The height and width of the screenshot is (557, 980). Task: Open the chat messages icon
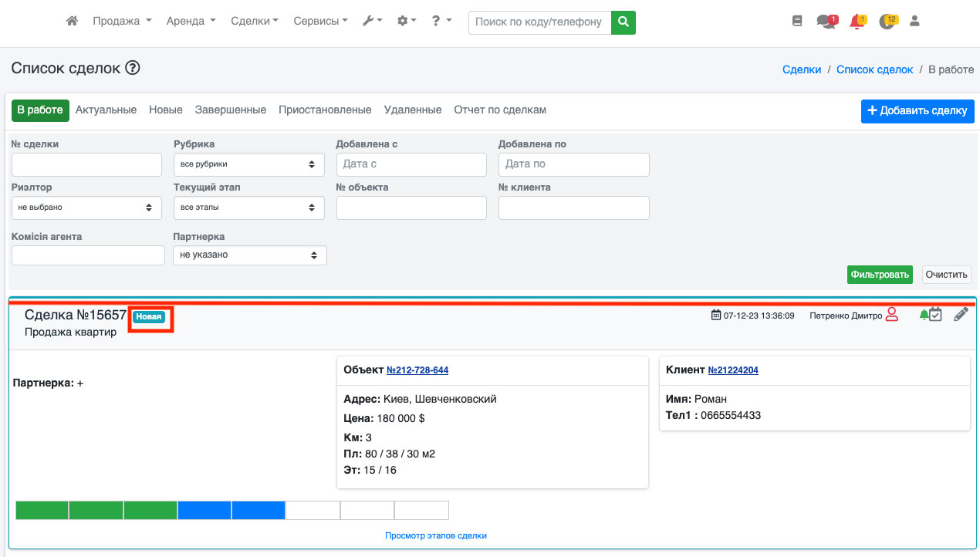[x=826, y=22]
